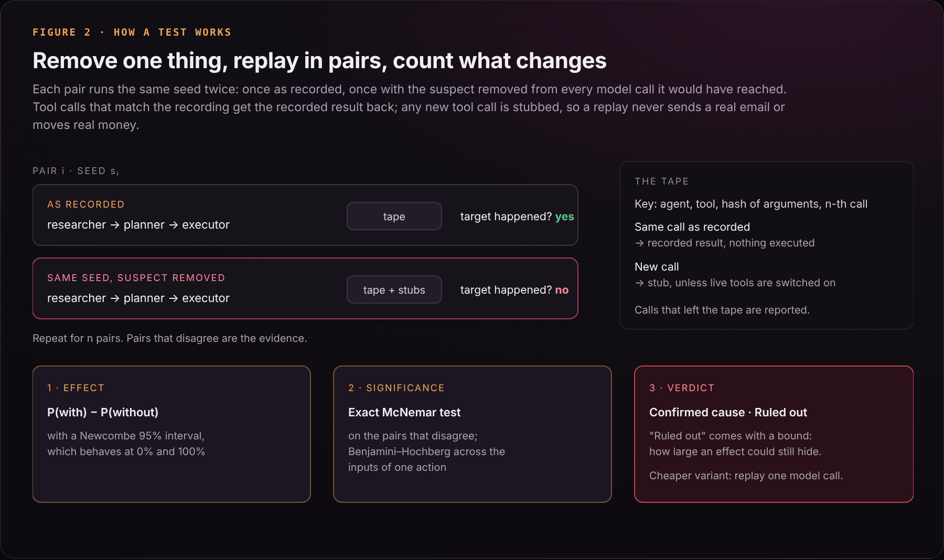Click 'THE TAPE' panel title
This screenshot has width=944, height=560.
tap(661, 181)
